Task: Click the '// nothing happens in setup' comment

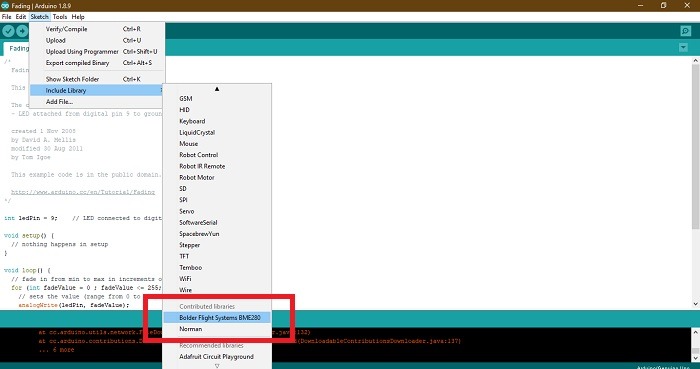Action: (60, 244)
